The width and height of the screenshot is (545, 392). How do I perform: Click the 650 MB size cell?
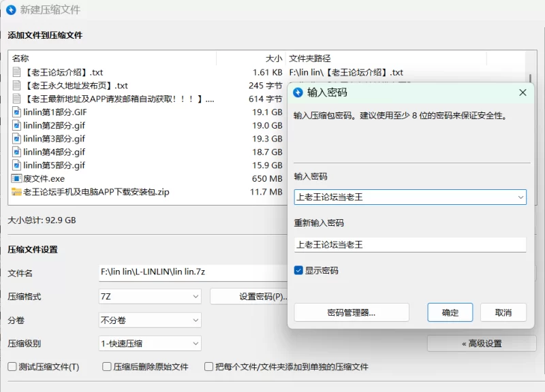coord(267,178)
